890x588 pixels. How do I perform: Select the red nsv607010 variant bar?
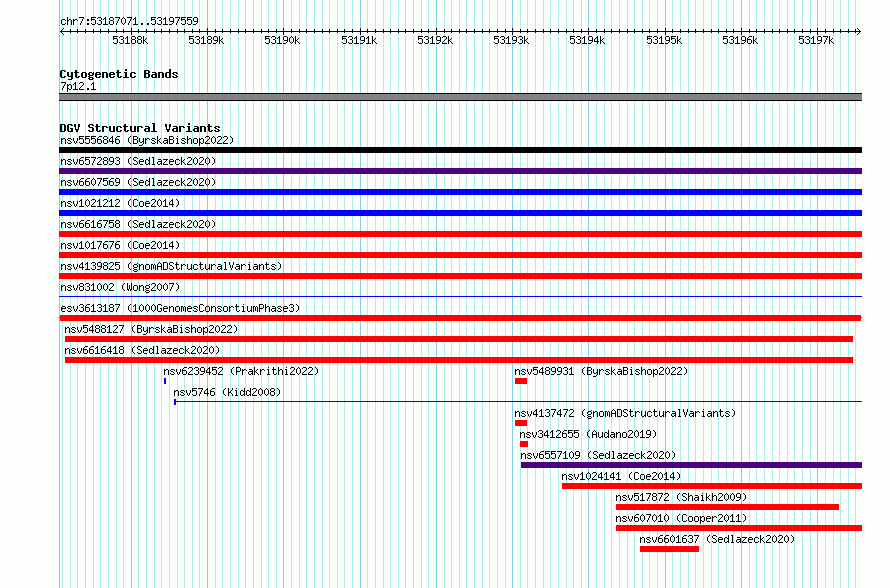tap(739, 528)
